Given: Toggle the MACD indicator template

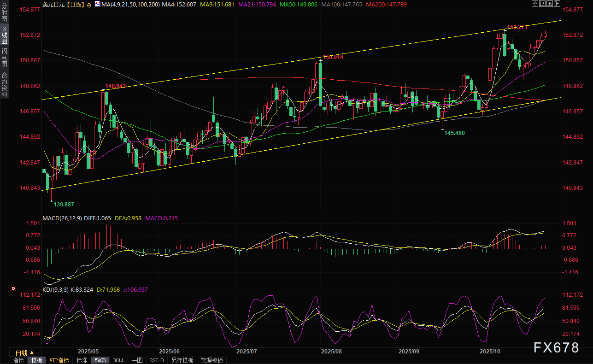Looking at the screenshot, I should 100,360.
